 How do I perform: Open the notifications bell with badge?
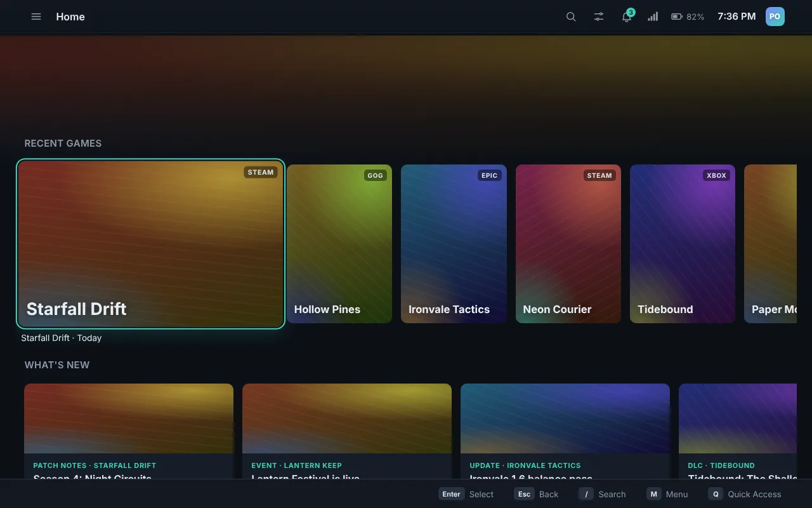(627, 17)
